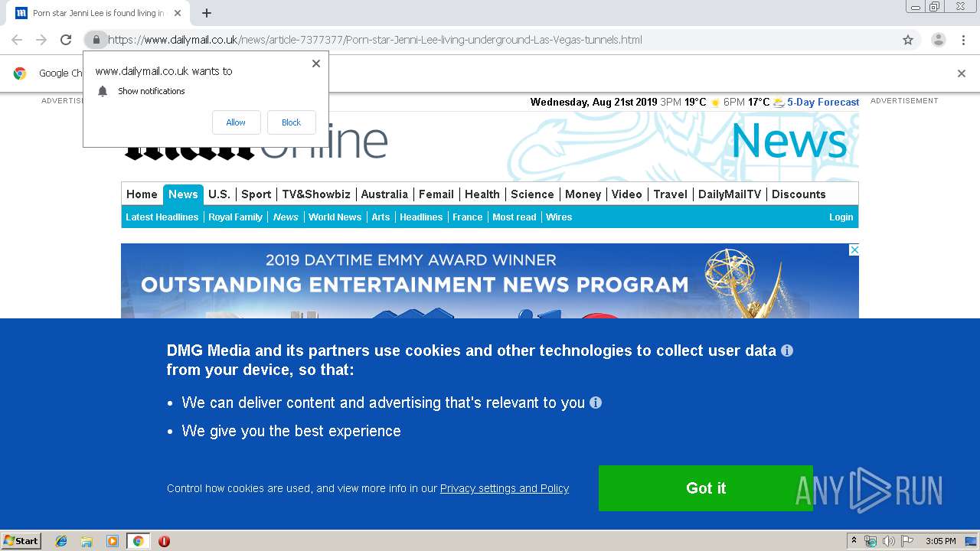Open the Australia section
The image size is (980, 551).
point(384,194)
